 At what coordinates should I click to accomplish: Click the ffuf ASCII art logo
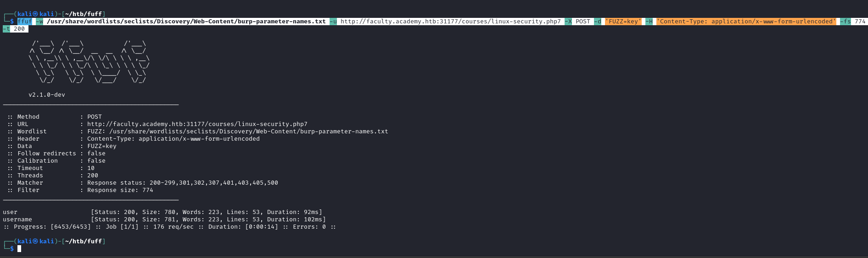coord(89,62)
